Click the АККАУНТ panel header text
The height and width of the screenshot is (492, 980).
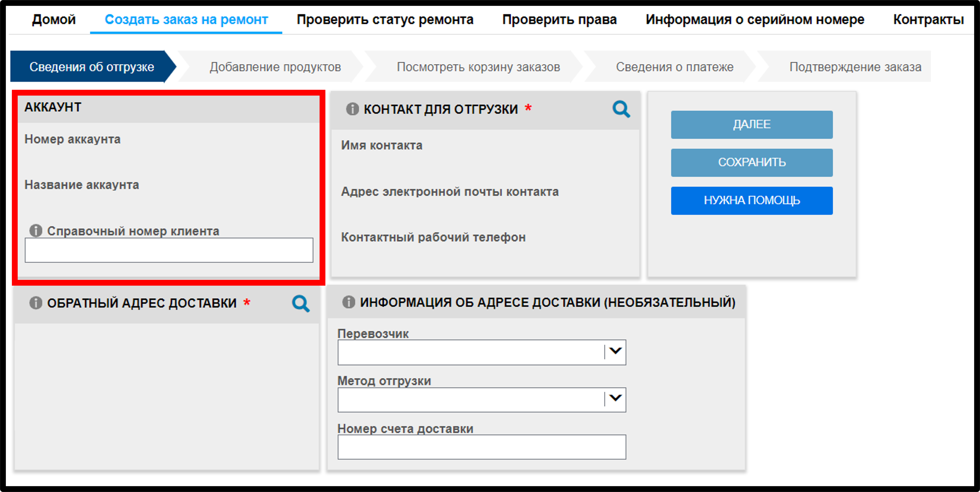point(53,107)
